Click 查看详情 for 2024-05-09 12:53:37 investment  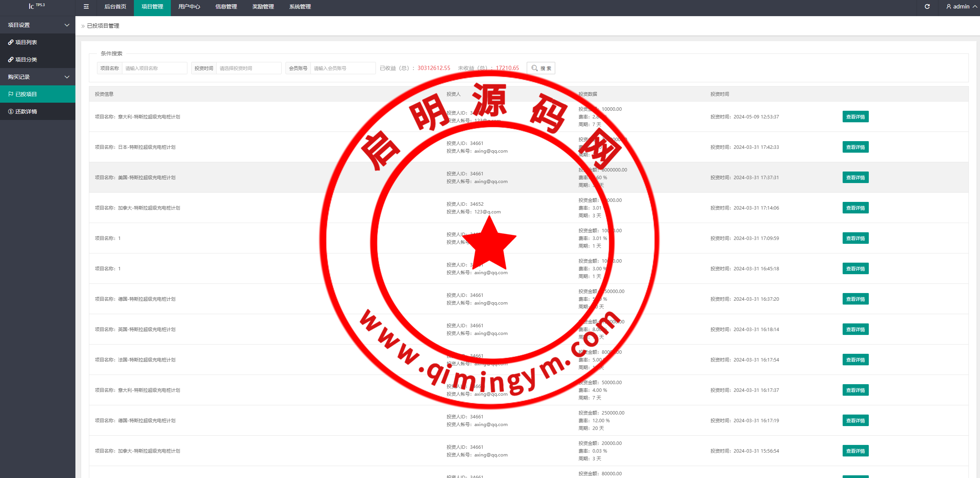[x=855, y=117]
